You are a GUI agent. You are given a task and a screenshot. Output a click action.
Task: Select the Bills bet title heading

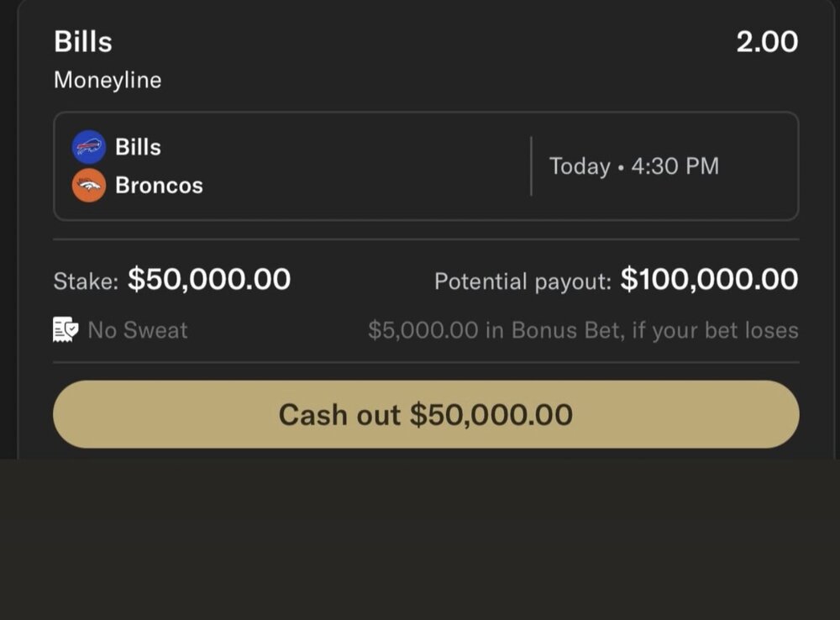(83, 42)
